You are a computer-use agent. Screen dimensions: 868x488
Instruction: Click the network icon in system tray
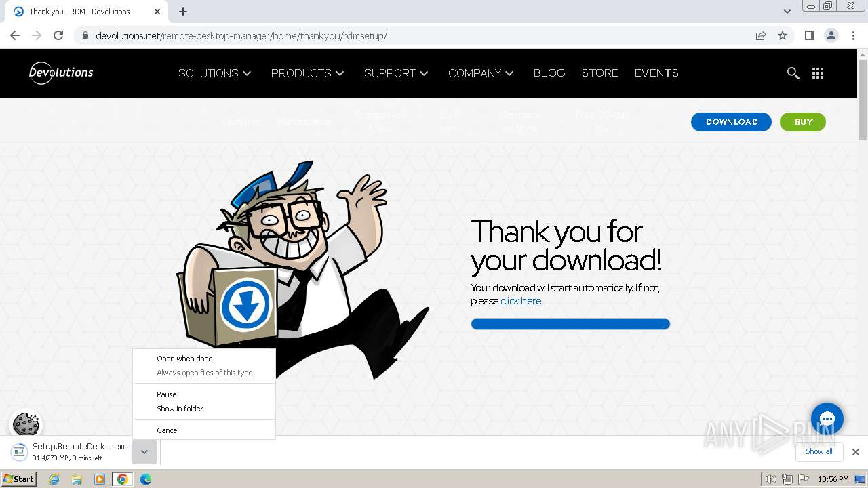pos(787,479)
